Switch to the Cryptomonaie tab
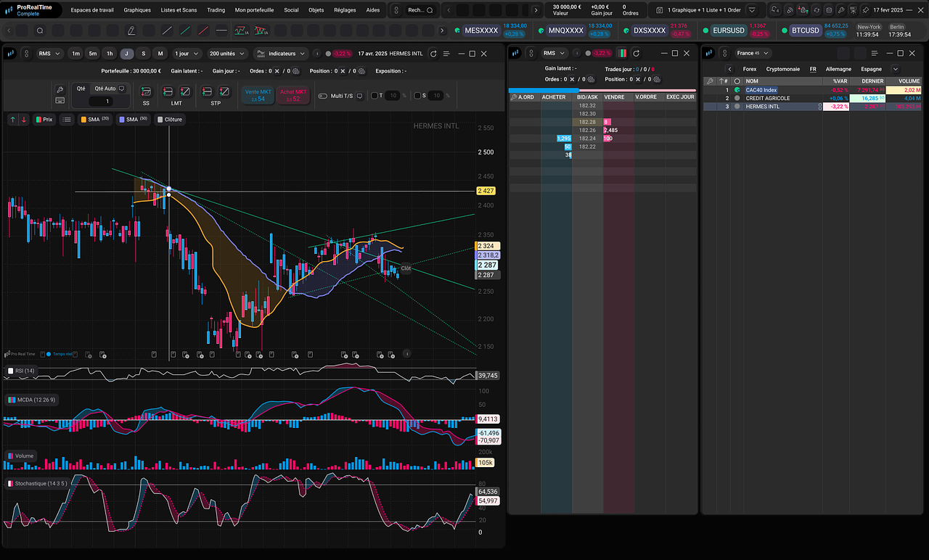This screenshot has width=929, height=560. [783, 69]
